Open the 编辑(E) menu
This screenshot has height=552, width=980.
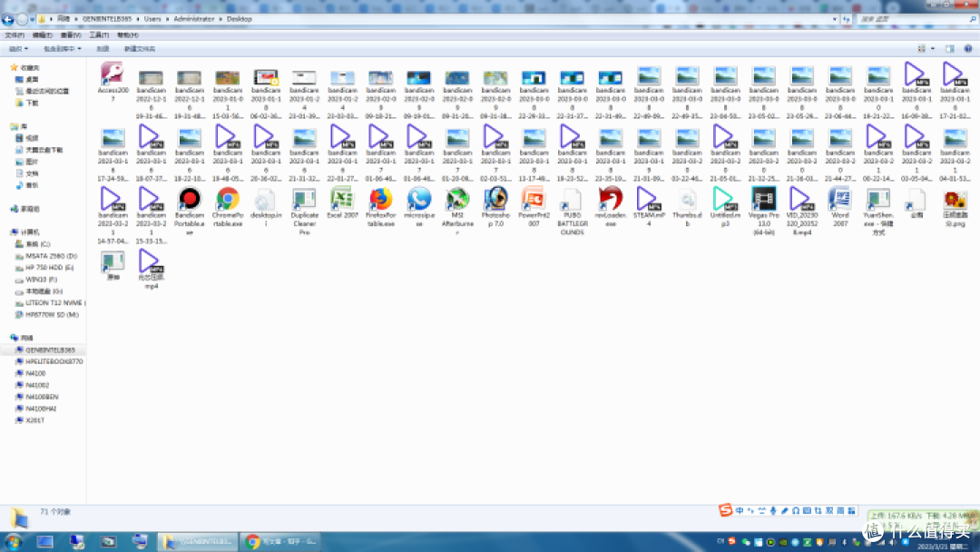[42, 35]
